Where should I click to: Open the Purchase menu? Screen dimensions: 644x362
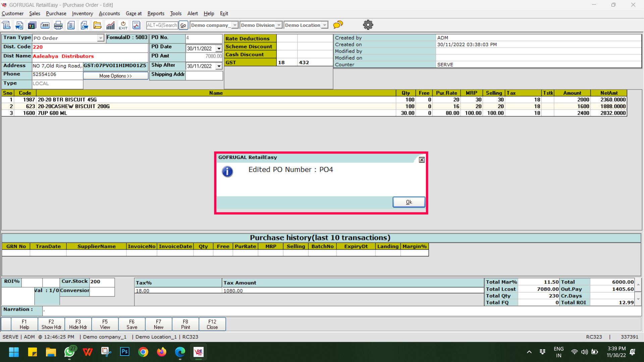pyautogui.click(x=56, y=13)
